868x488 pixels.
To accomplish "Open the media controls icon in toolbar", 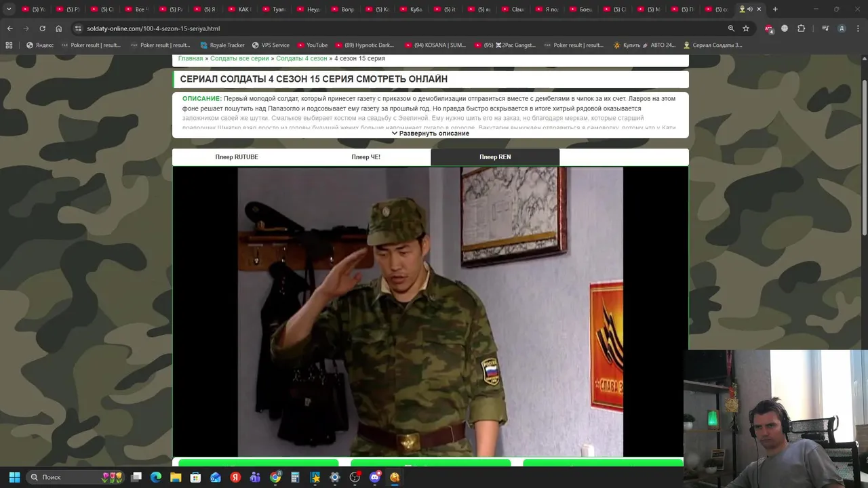I will click(825, 28).
